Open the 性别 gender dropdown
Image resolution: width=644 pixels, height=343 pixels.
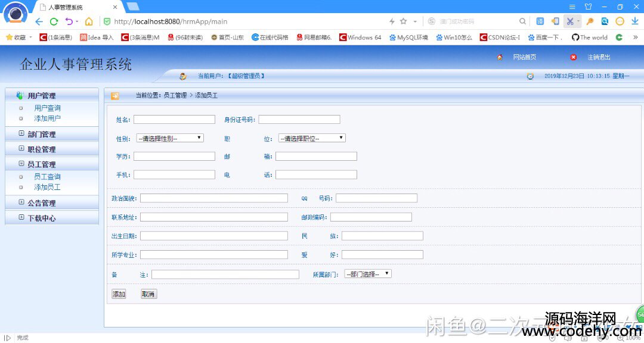pos(170,138)
